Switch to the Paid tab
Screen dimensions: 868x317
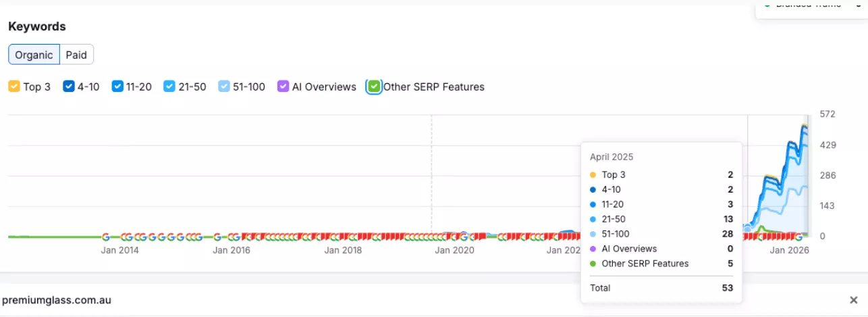tap(76, 55)
